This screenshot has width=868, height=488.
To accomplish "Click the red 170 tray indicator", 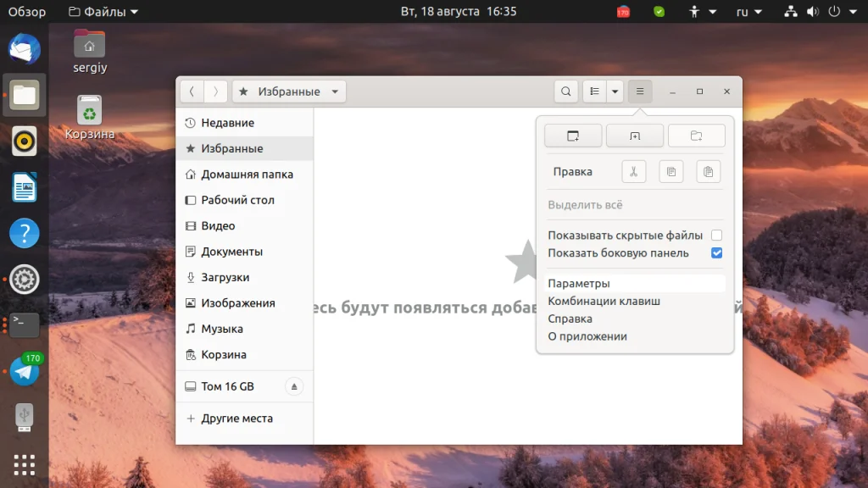I will pos(623,12).
